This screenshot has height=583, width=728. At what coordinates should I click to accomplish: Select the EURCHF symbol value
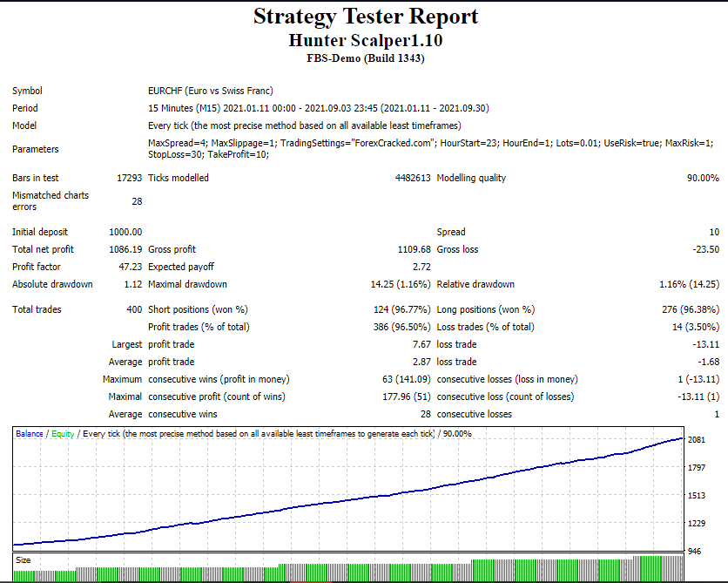point(211,91)
